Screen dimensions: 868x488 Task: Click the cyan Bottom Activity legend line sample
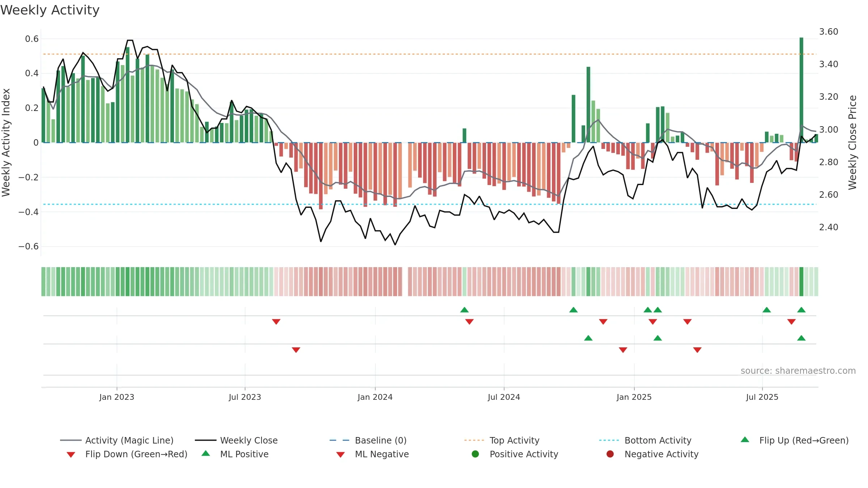click(609, 440)
